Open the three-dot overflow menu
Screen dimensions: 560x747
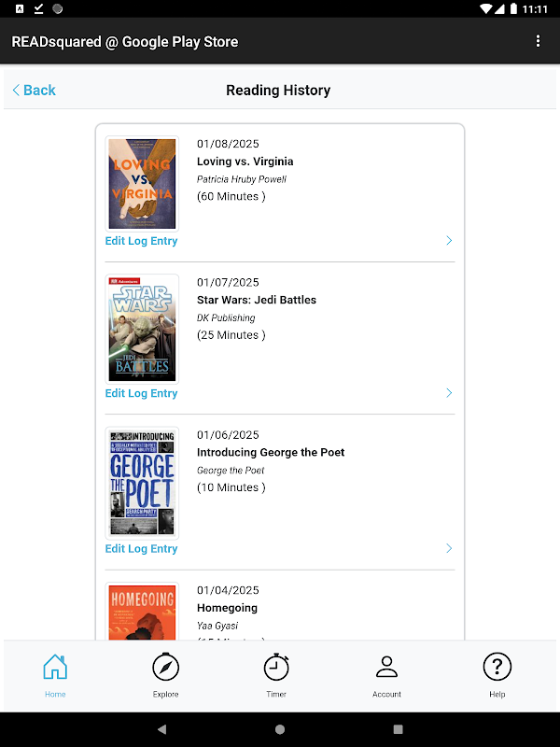(x=538, y=41)
